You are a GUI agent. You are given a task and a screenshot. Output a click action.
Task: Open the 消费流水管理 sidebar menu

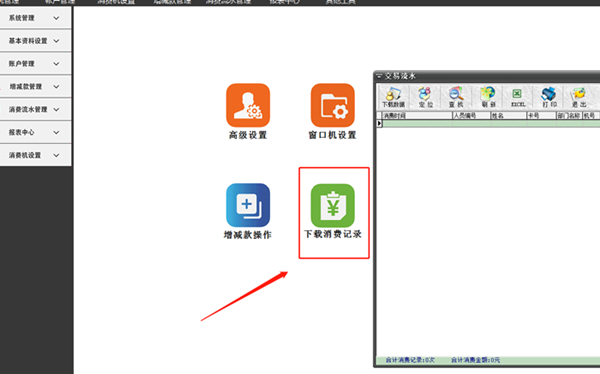[35, 109]
